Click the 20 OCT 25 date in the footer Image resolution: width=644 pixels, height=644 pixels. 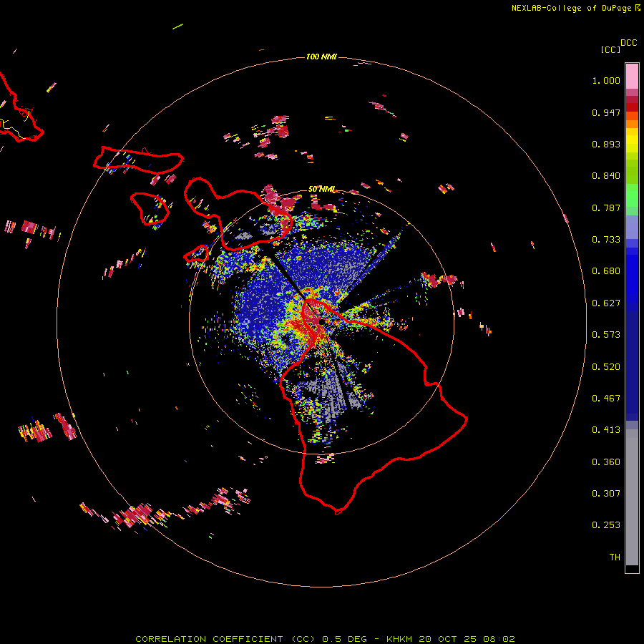[448, 639]
